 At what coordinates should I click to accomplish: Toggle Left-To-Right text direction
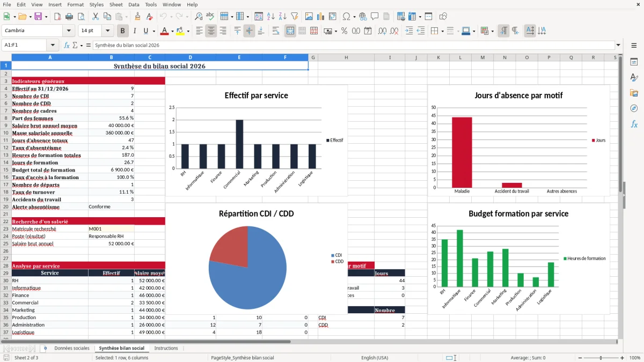pos(503,31)
